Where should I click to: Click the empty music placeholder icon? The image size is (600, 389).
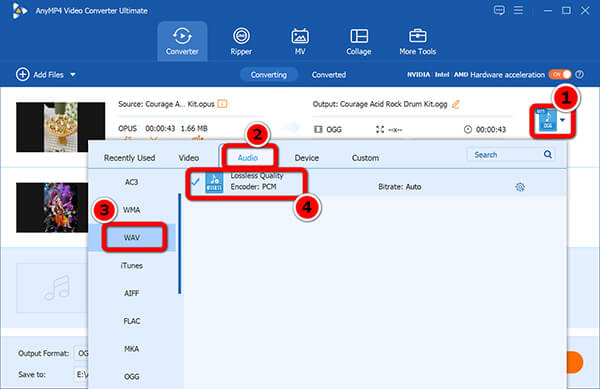pyautogui.click(x=57, y=287)
